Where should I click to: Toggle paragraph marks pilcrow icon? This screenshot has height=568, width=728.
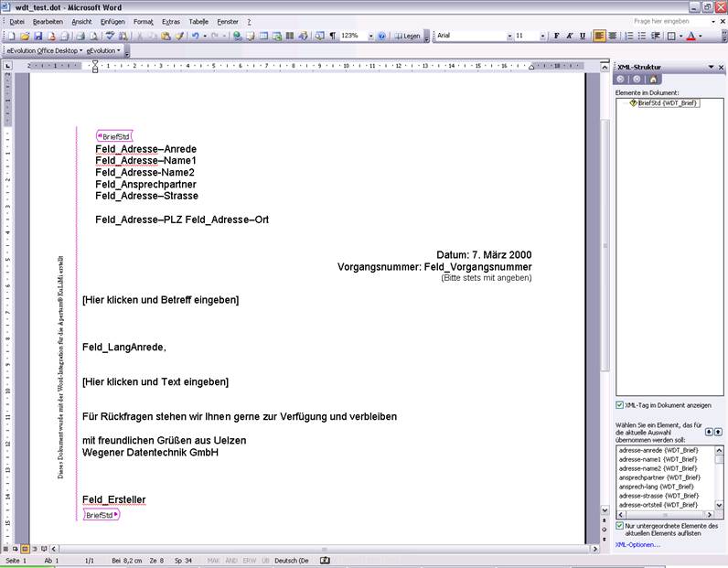click(332, 36)
